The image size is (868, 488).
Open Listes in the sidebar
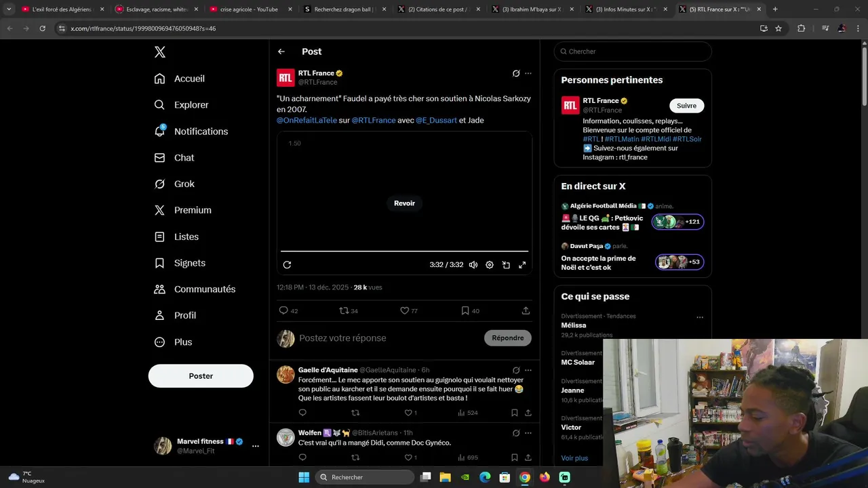click(x=177, y=237)
